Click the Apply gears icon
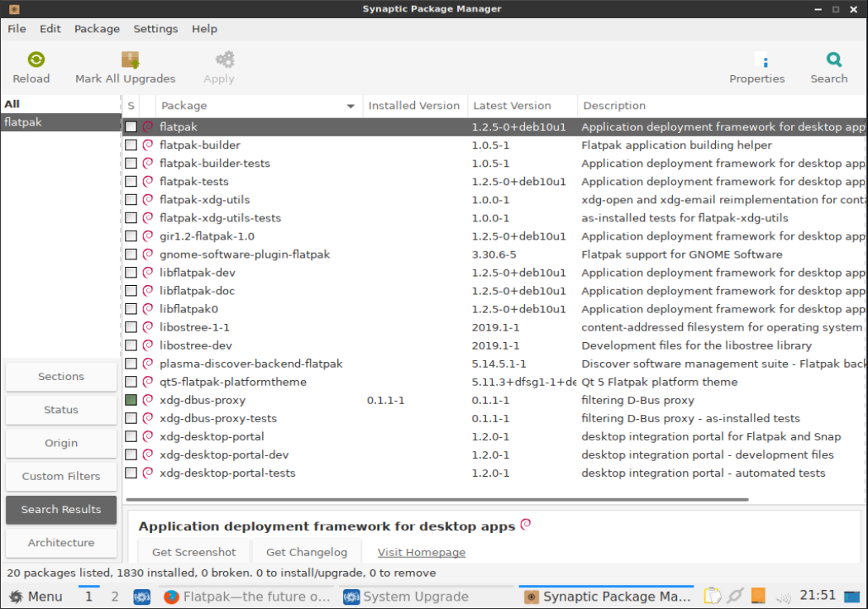This screenshot has width=868, height=609. pyautogui.click(x=225, y=59)
